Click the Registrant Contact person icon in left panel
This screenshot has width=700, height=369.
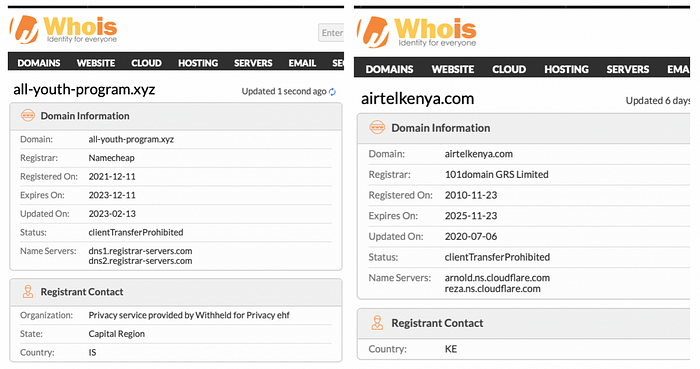tap(28, 292)
